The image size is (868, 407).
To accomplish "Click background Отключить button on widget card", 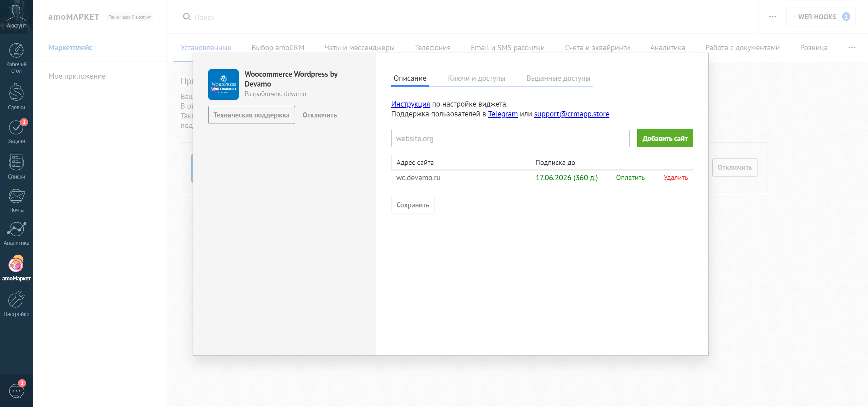I will point(734,167).
